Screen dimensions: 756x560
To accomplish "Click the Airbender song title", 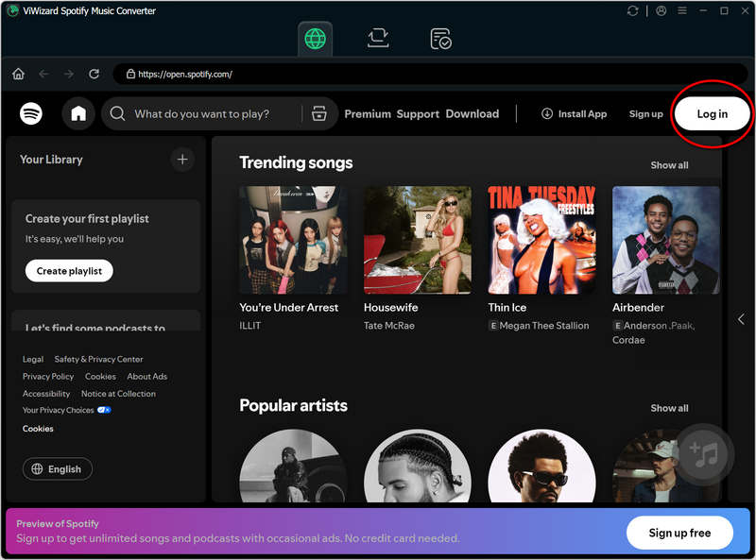I will [639, 308].
